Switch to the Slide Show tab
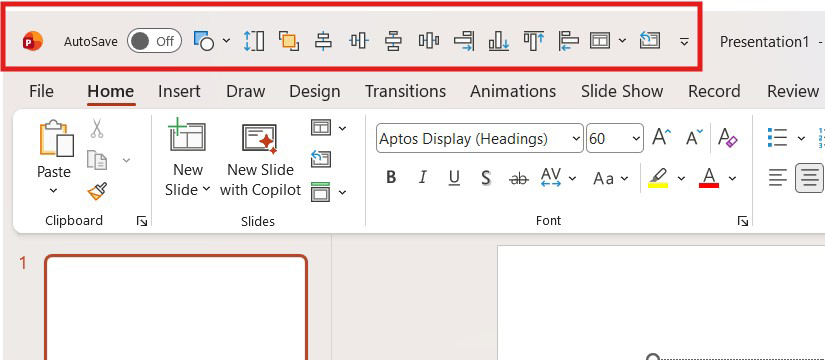Screen dimensions: 825x360 coord(622,91)
